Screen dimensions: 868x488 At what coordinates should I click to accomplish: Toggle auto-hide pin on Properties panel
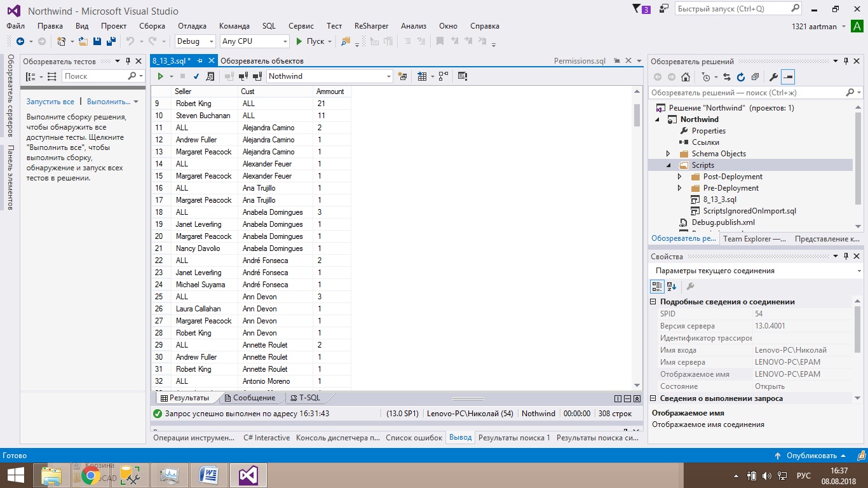pyautogui.click(x=846, y=256)
